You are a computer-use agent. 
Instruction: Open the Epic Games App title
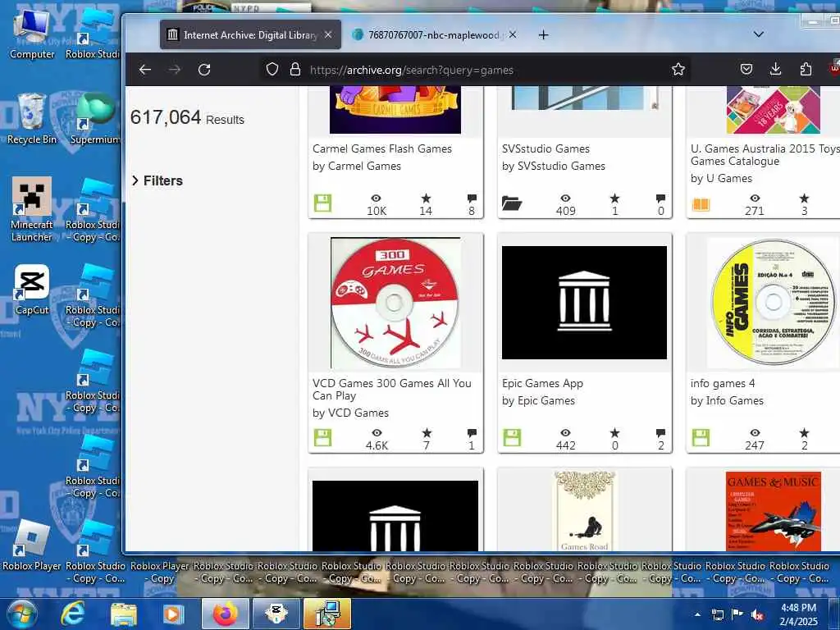click(x=542, y=384)
